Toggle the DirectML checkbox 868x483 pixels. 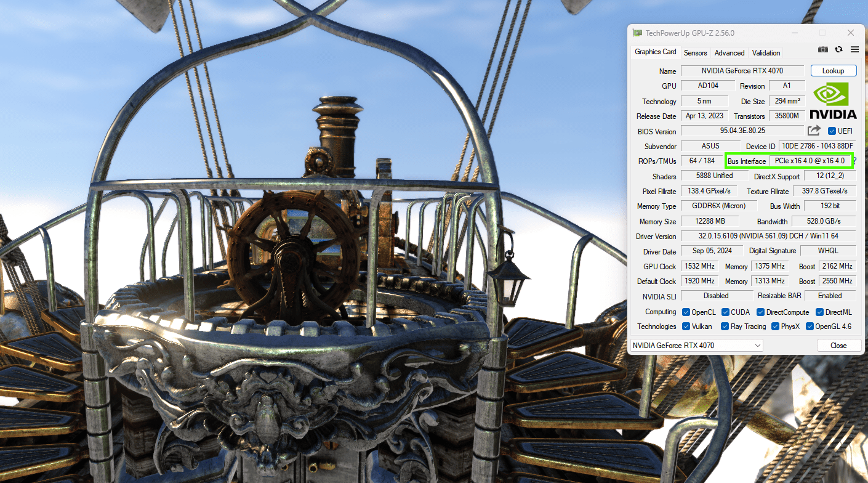pos(819,312)
